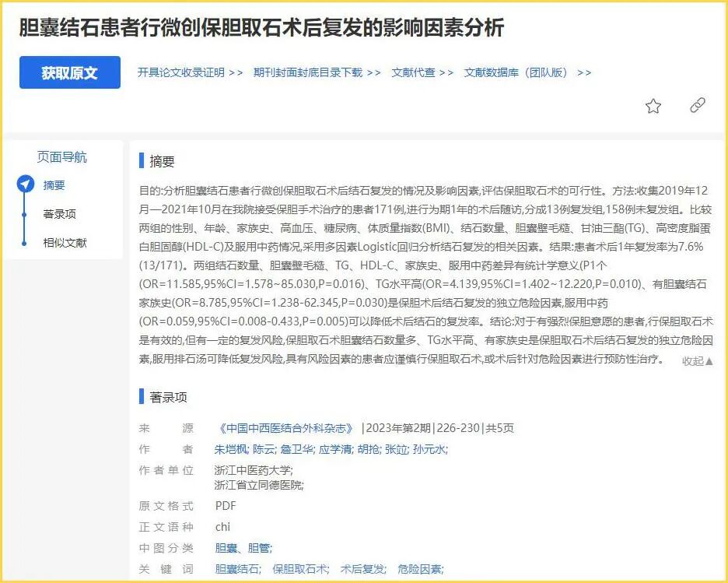Viewport: 728px width, 583px height.
Task: Open author 朱垲枫 link
Action: (x=231, y=449)
